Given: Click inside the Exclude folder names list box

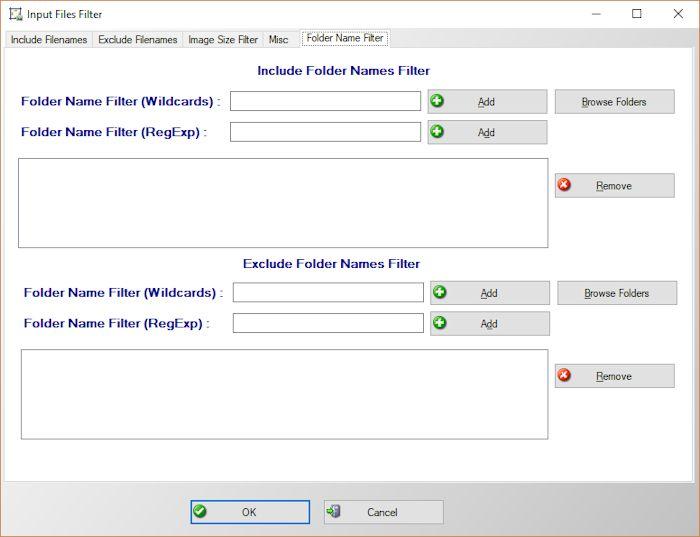Looking at the screenshot, I should [x=284, y=394].
